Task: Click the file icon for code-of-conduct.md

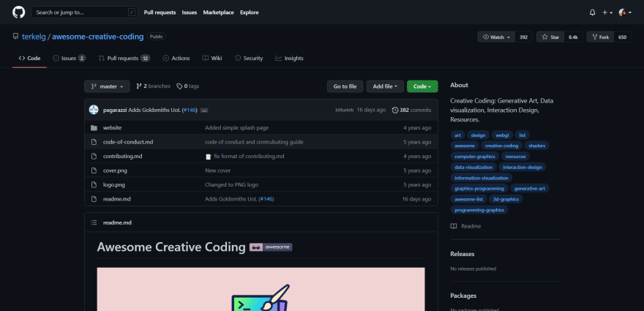Action: [x=94, y=142]
